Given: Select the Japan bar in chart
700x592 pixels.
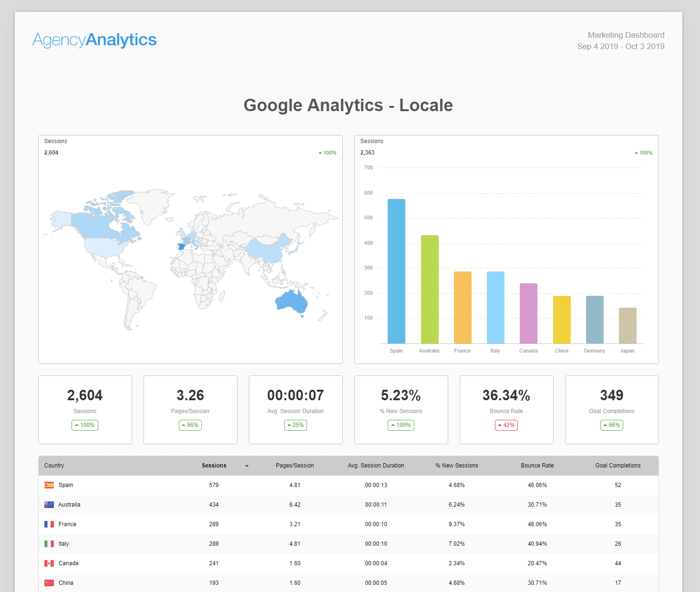Looking at the screenshot, I should coord(628,325).
